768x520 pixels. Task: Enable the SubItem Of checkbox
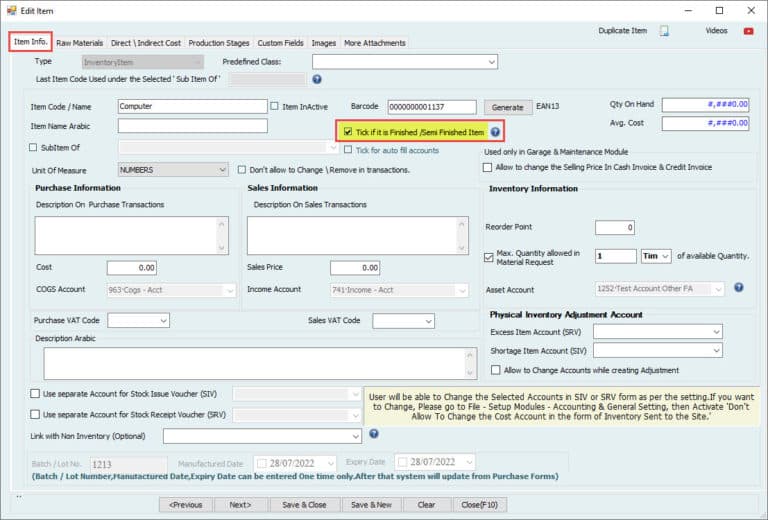[33, 147]
